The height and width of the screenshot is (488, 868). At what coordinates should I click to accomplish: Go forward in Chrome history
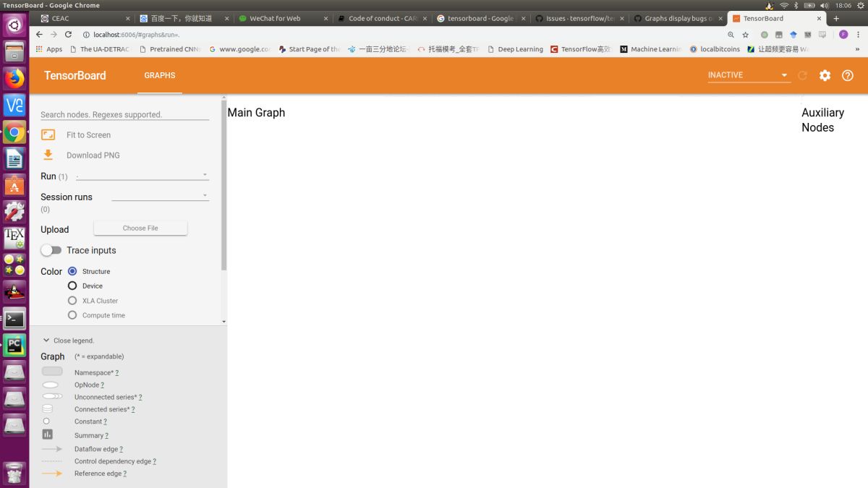coord(54,34)
